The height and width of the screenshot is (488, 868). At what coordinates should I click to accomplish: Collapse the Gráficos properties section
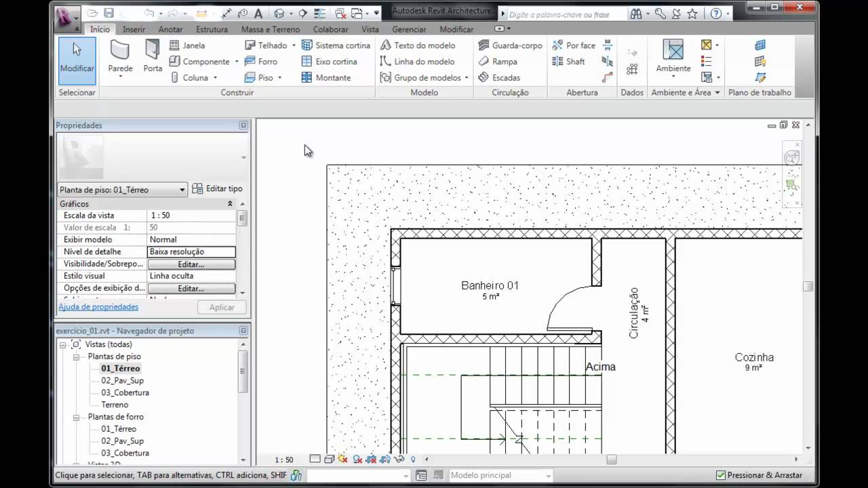click(x=230, y=203)
